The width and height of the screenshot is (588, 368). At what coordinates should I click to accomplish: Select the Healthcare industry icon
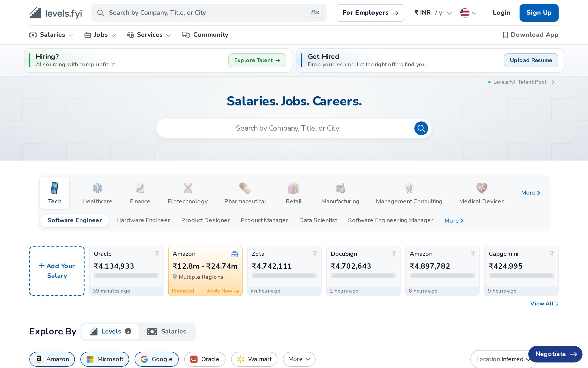coord(97,188)
